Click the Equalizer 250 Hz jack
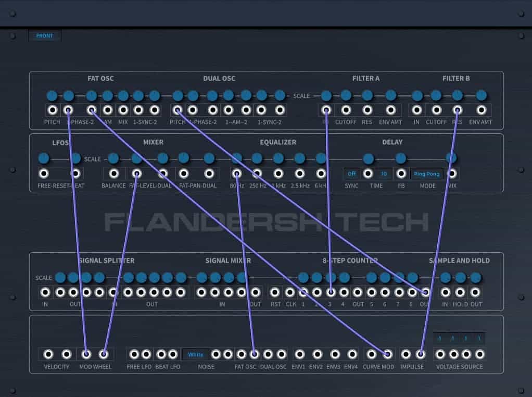 point(257,174)
